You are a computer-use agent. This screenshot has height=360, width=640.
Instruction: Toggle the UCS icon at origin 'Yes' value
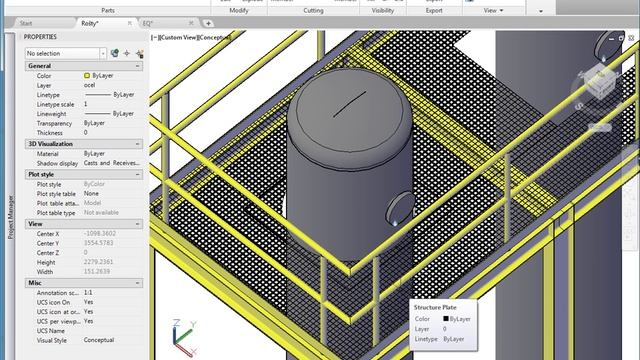coord(88,311)
